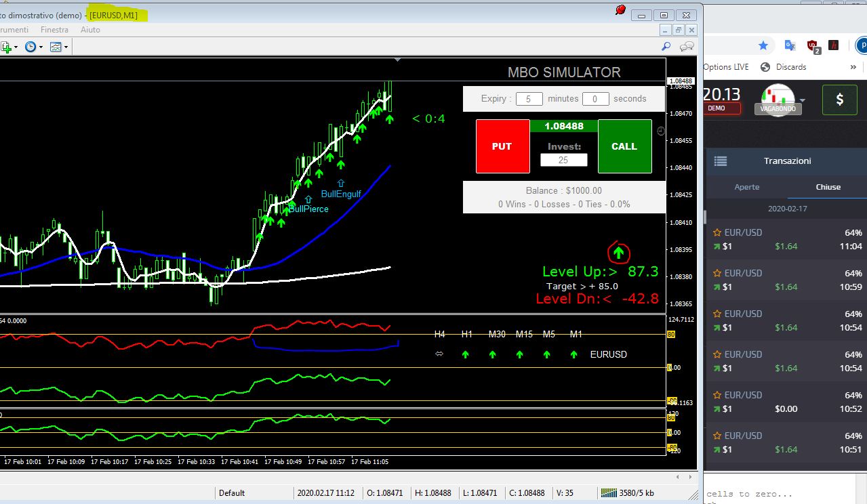Click the Transazioni panel heading
The image size is (867, 504).
[787, 161]
